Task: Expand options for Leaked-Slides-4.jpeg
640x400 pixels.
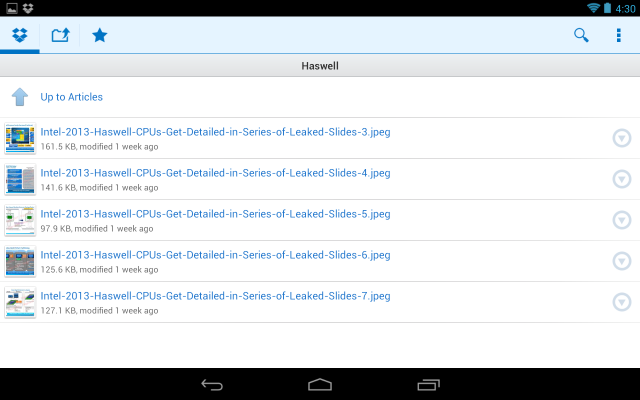Action: click(x=622, y=179)
